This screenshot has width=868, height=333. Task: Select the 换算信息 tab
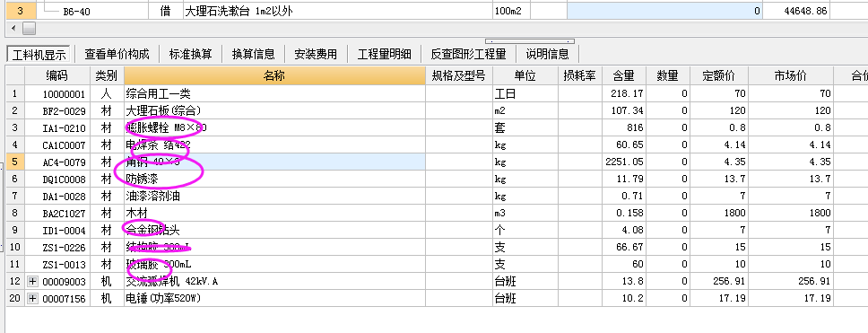253,54
